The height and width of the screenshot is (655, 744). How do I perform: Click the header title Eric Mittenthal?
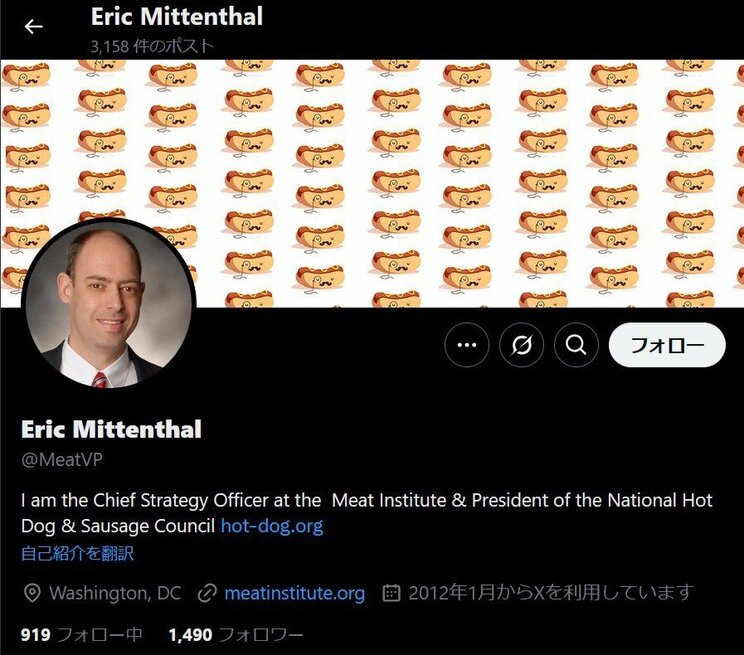click(177, 17)
